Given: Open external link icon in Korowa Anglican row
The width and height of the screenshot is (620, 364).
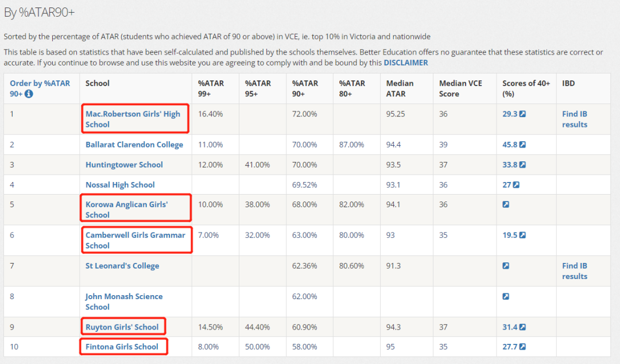Looking at the screenshot, I should 506,204.
